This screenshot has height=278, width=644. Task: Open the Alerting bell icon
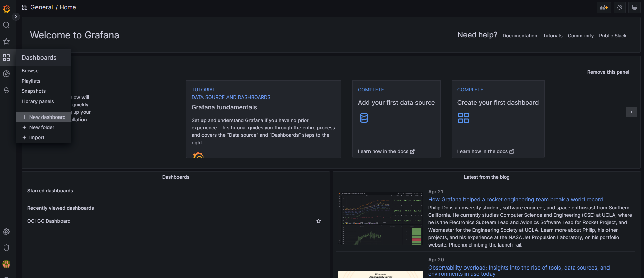(x=6, y=90)
